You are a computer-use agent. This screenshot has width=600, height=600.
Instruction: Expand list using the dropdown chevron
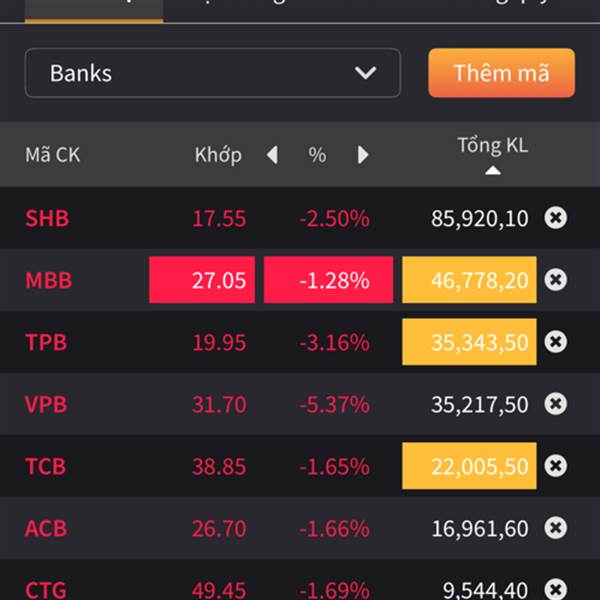(x=365, y=73)
